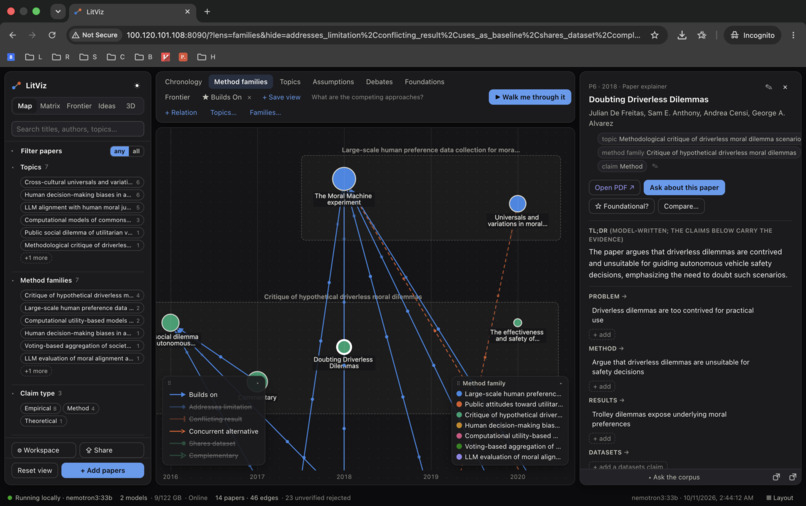The width and height of the screenshot is (806, 506).
Task: Select the 'all' filter mode
Action: pyautogui.click(x=136, y=151)
